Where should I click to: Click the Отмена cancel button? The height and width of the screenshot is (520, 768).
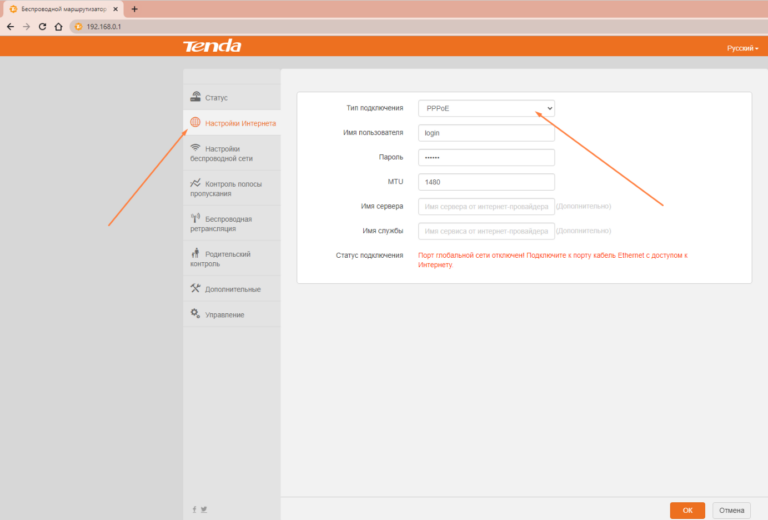pos(731,510)
